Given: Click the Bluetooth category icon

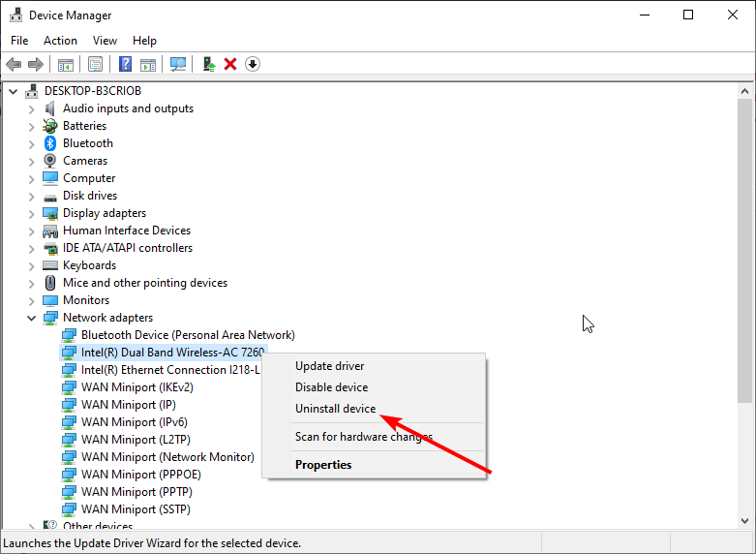Looking at the screenshot, I should coord(50,143).
